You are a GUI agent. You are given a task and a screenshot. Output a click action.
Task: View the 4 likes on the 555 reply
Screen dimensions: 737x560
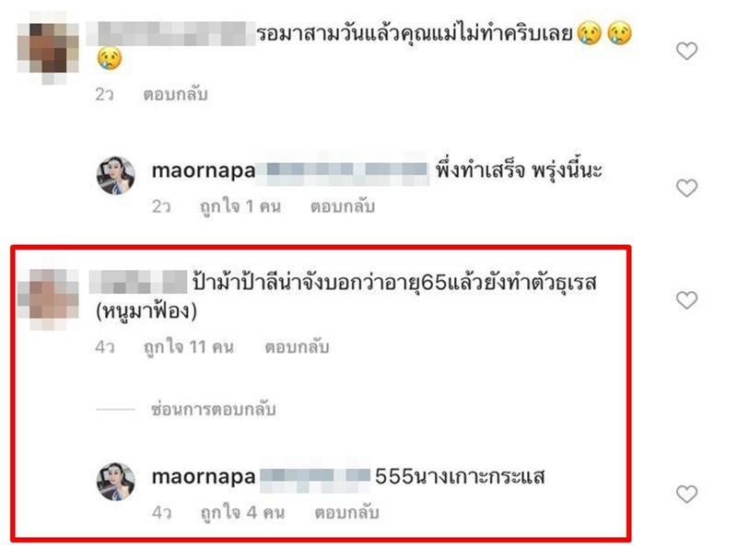[x=242, y=512]
